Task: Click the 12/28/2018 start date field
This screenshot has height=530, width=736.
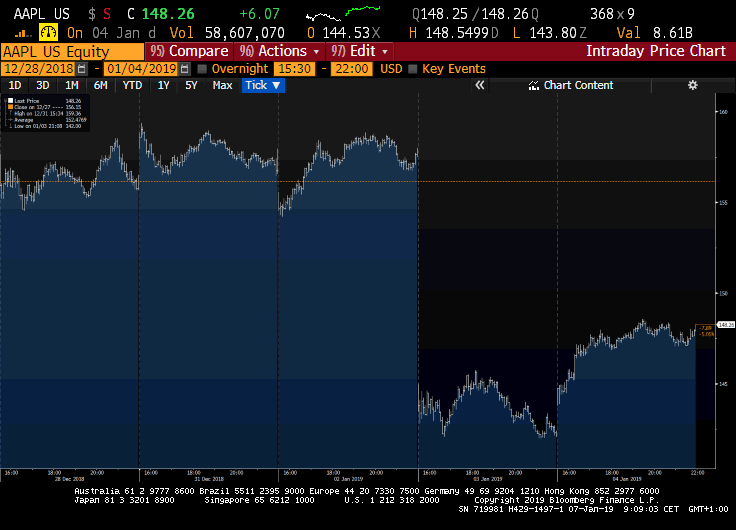Action: (38, 69)
